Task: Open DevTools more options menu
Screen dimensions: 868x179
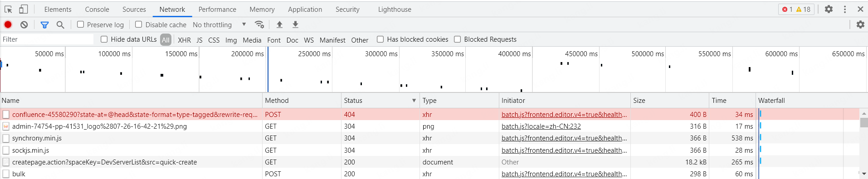Action: click(x=845, y=9)
